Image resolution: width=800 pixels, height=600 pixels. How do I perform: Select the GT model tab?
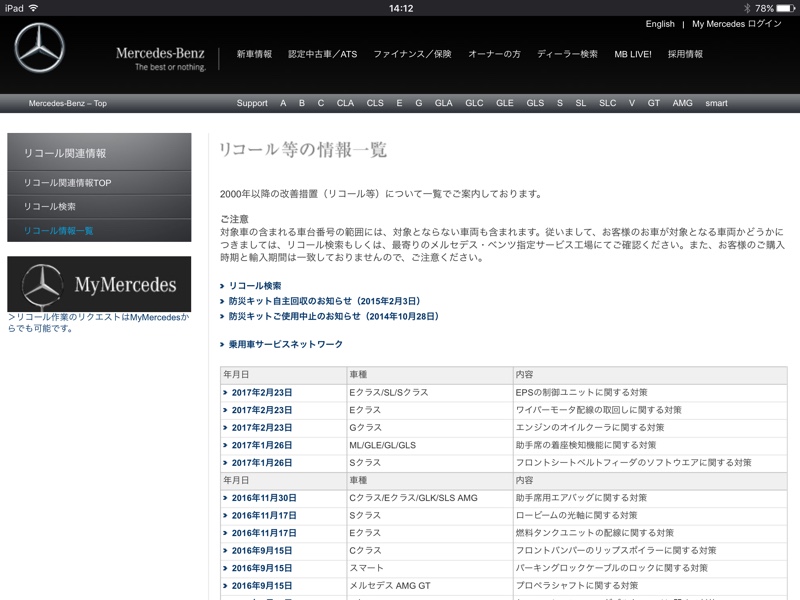(654, 103)
